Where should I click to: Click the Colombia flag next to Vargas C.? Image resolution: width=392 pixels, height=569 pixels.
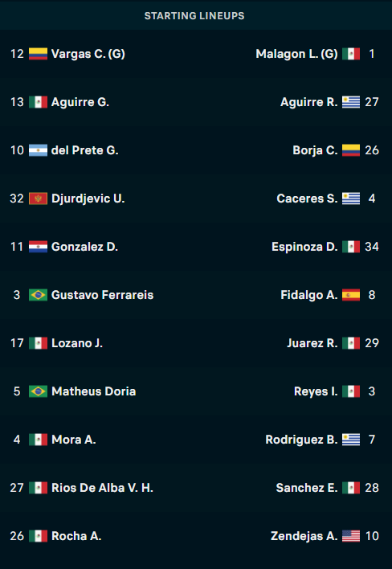tap(38, 54)
